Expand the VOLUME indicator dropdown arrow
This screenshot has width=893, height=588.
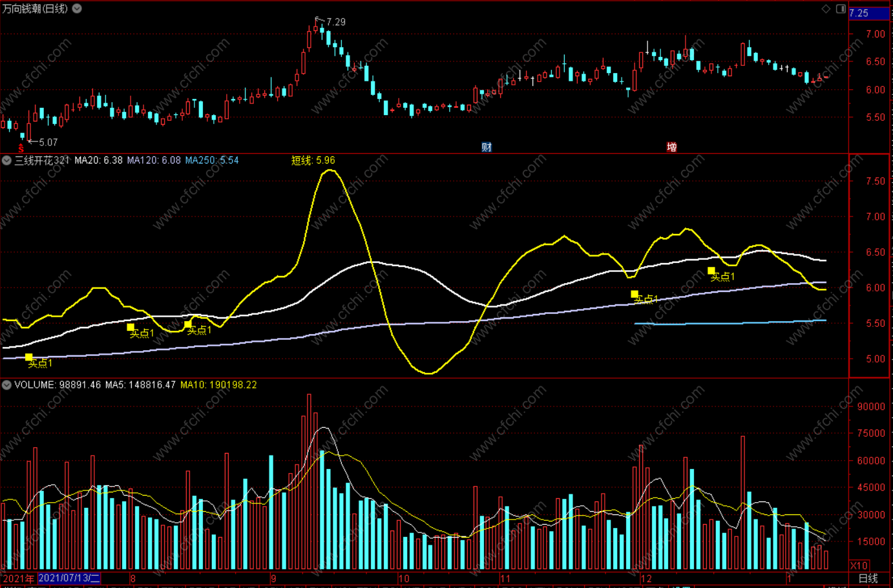tap(6, 385)
